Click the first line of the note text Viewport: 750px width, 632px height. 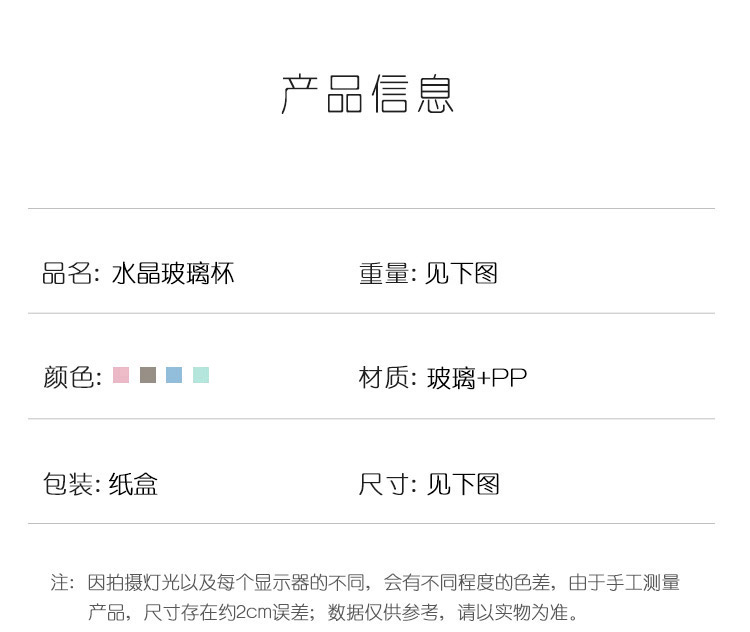383,583
